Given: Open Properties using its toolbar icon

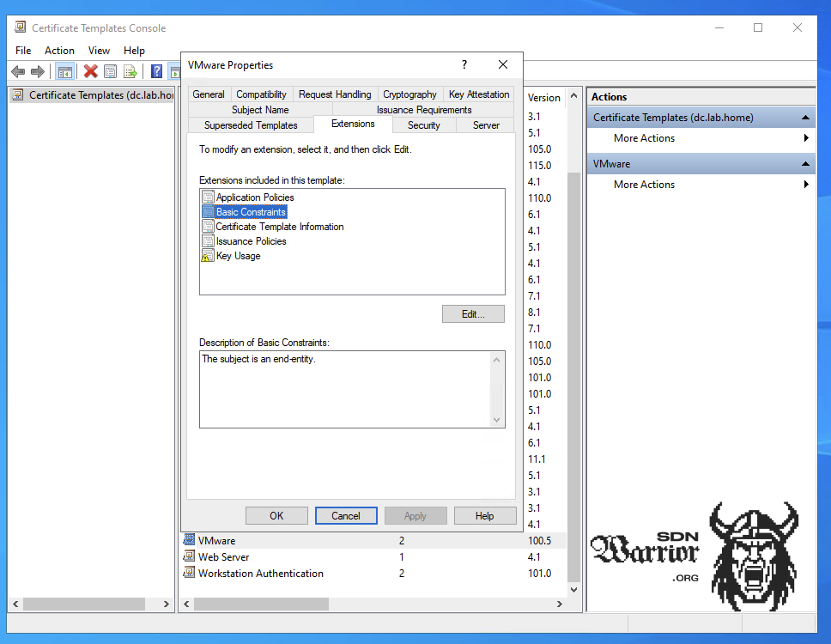Looking at the screenshot, I should 111,71.
